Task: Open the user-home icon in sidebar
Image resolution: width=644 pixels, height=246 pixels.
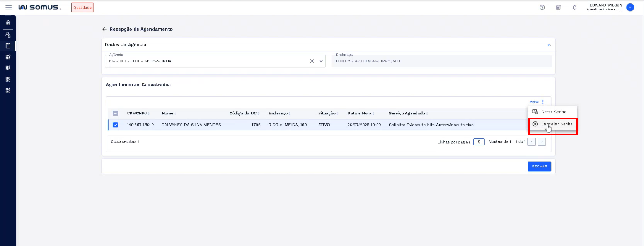Action: (x=8, y=35)
